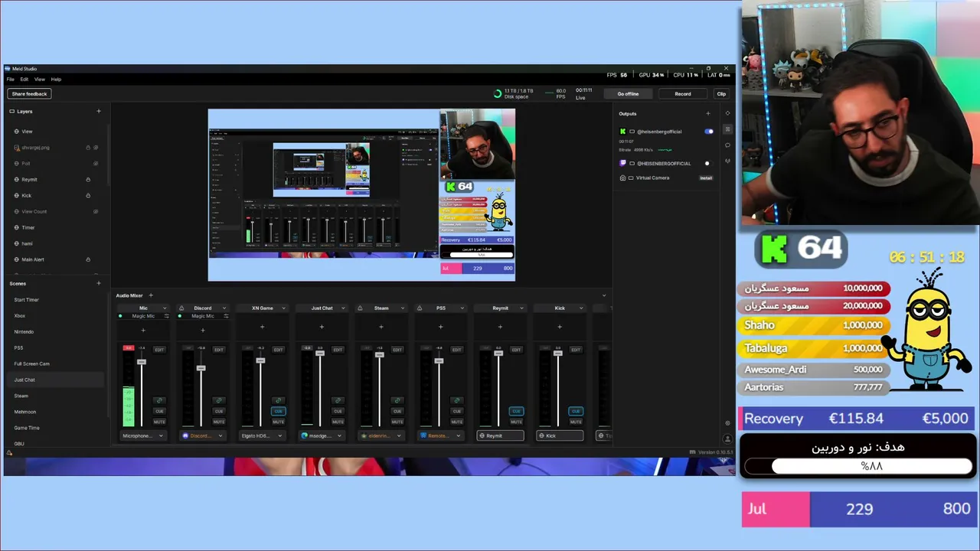Collapse the Audio Mixer panel chevron
This screenshot has width=980, height=551.
pyautogui.click(x=603, y=295)
